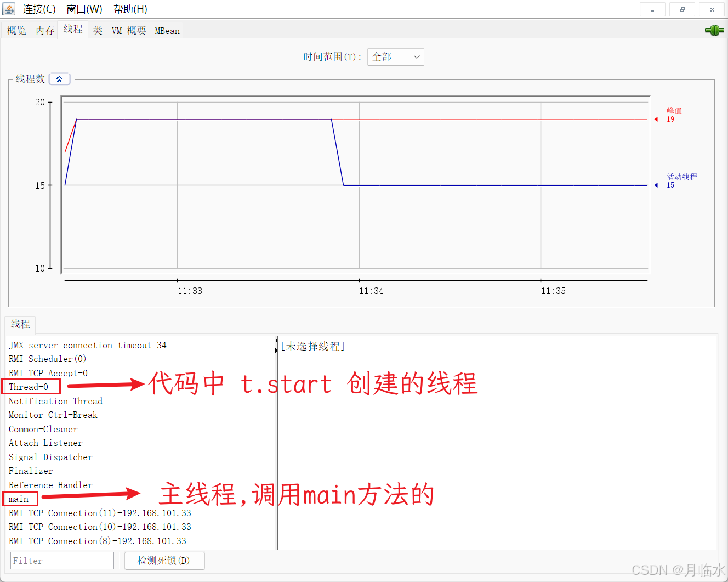The image size is (728, 582).
Task: Click the 活动线程 15 legend label
Action: click(x=681, y=180)
